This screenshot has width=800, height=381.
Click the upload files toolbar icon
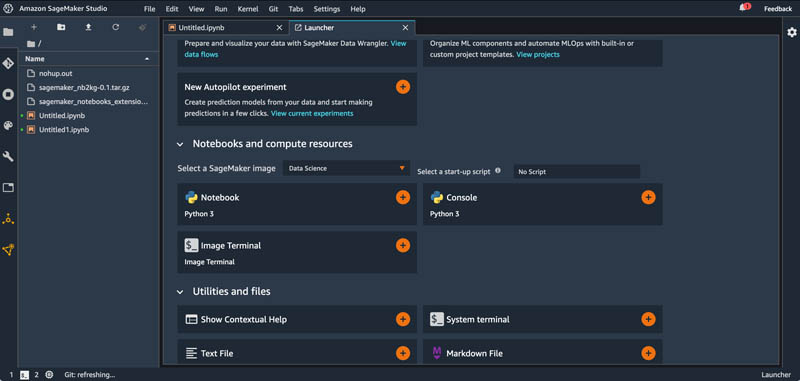88,27
